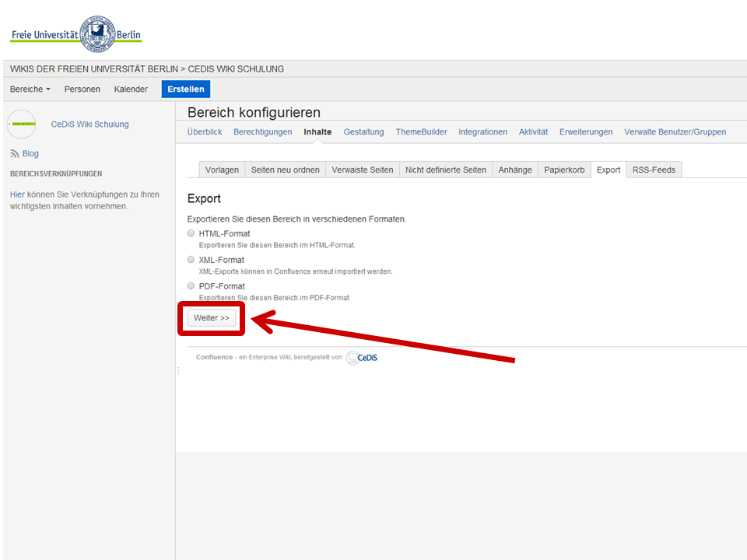The width and height of the screenshot is (747, 560).
Task: Select the XML-Format radio button
Action: point(191,260)
